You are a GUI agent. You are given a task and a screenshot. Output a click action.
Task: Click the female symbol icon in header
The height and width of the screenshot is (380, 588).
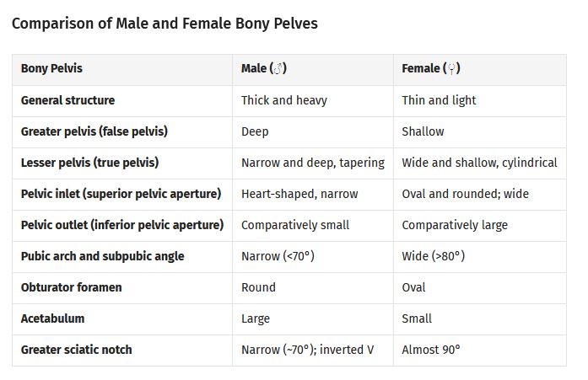pos(451,69)
